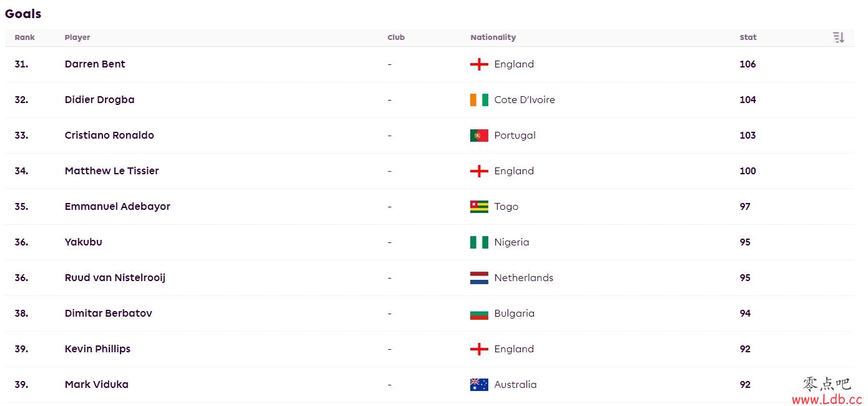Open Didier Drogba player link

tap(99, 100)
